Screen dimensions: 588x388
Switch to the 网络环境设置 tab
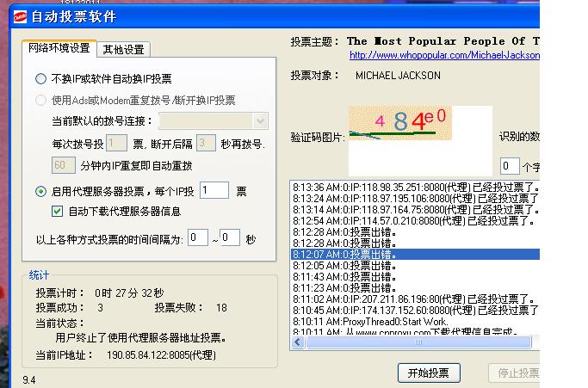click(x=59, y=48)
